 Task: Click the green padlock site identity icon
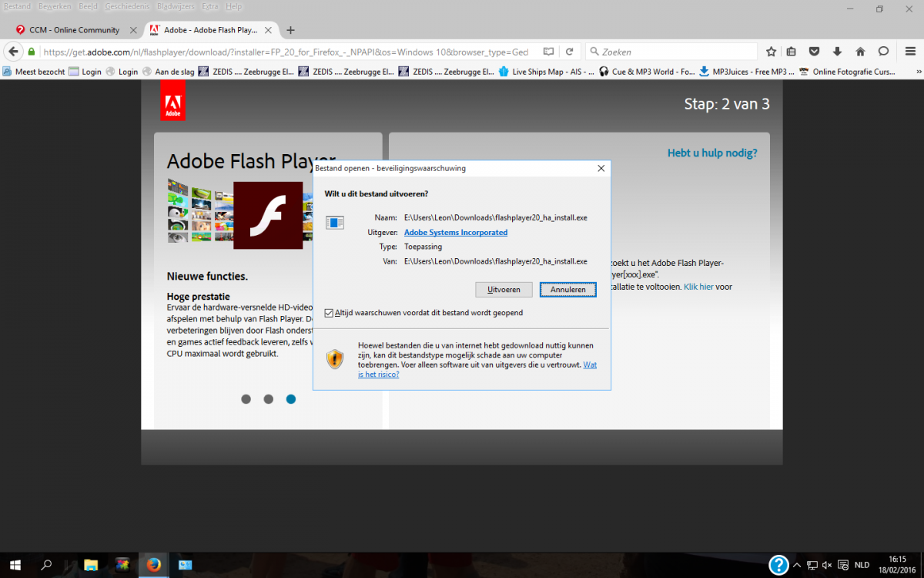[x=32, y=52]
